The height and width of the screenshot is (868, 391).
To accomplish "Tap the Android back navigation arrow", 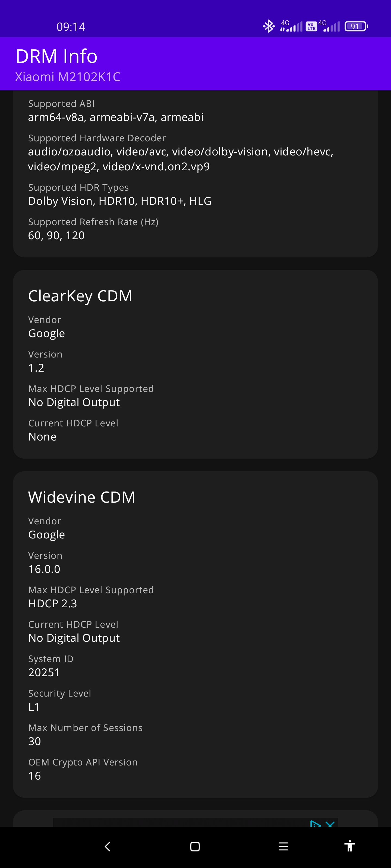I will click(108, 846).
